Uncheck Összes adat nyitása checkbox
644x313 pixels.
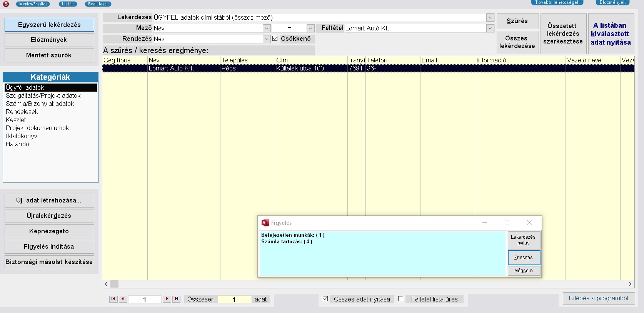(325, 299)
